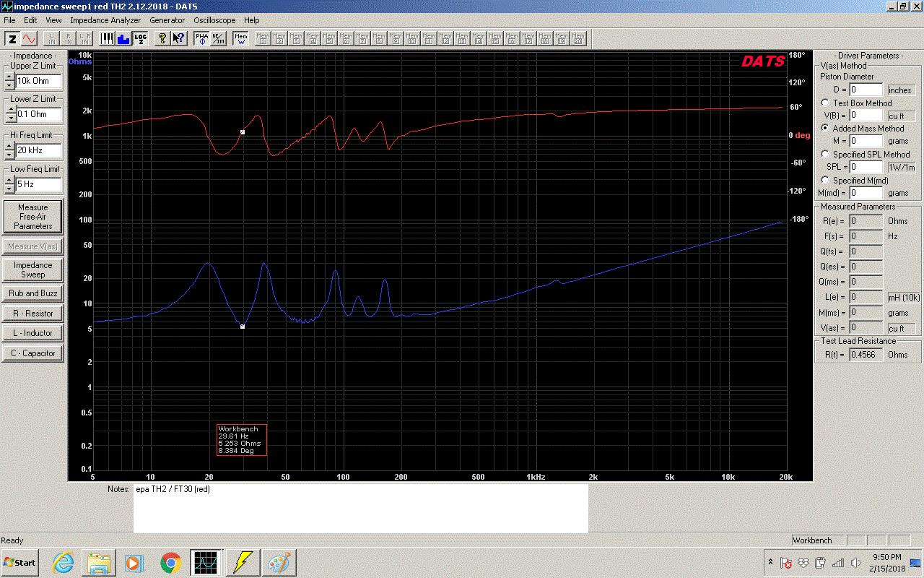Click the R IN right input icon
The image size is (924, 578).
tap(69, 39)
